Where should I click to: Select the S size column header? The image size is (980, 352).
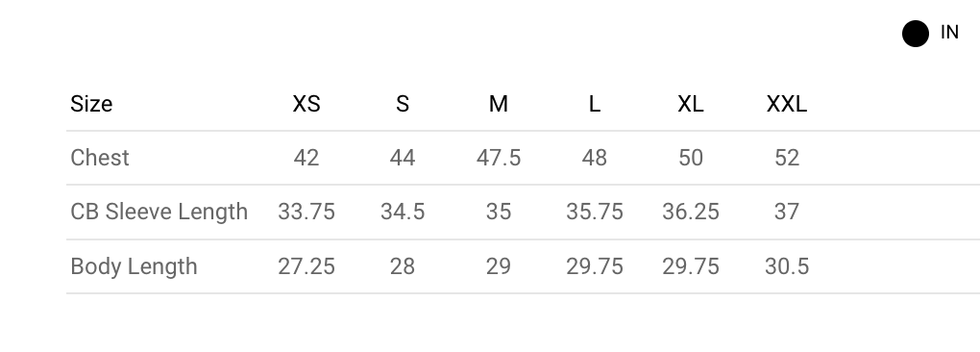pos(403,104)
